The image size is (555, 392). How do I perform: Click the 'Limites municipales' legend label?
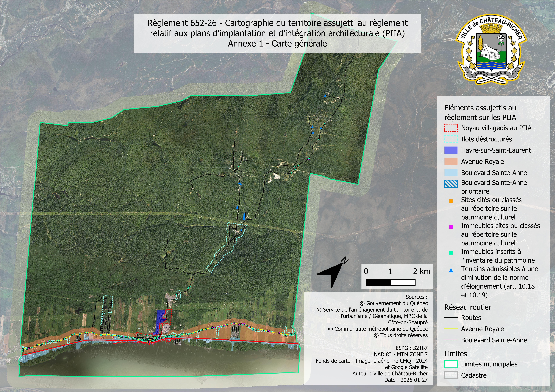click(x=489, y=364)
